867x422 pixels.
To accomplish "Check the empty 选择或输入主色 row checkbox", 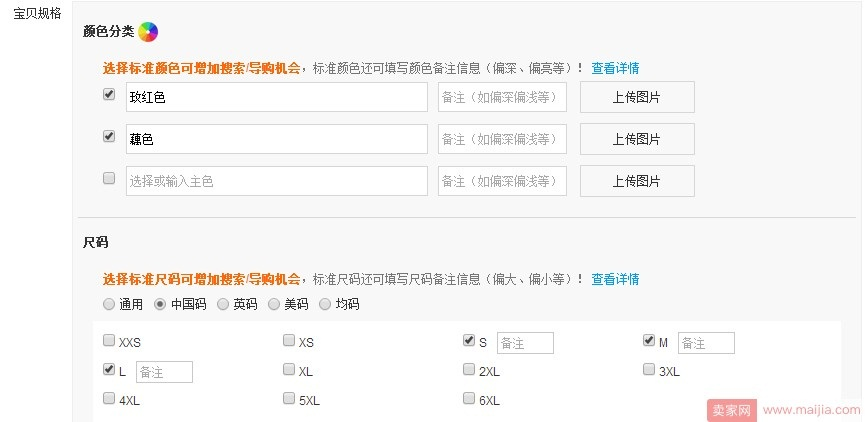I will coord(109,178).
